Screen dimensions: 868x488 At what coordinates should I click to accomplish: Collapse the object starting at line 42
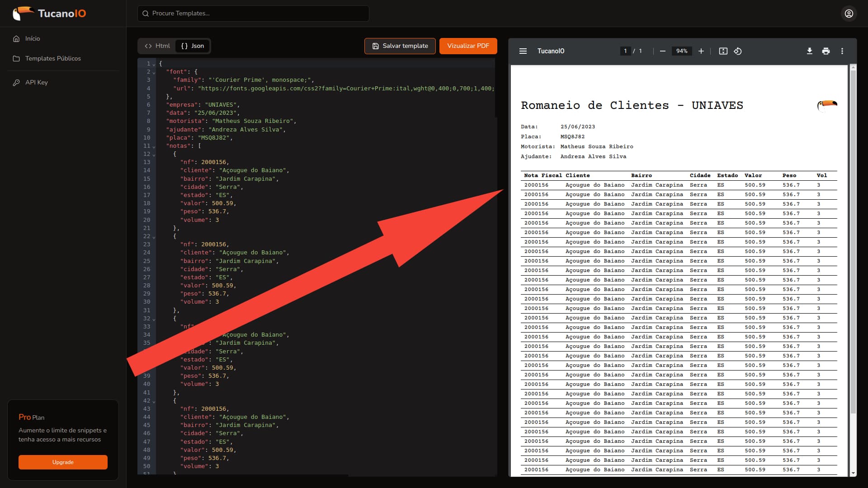tap(154, 401)
